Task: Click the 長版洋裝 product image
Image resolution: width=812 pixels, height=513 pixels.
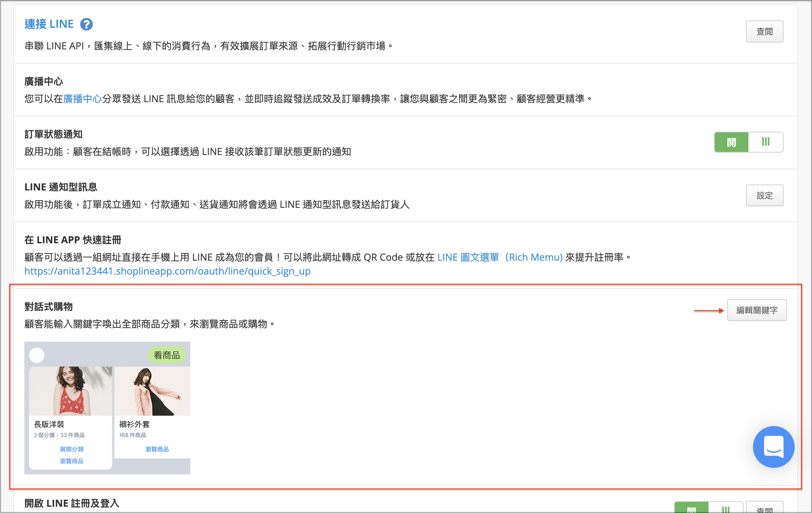Action: (x=71, y=391)
